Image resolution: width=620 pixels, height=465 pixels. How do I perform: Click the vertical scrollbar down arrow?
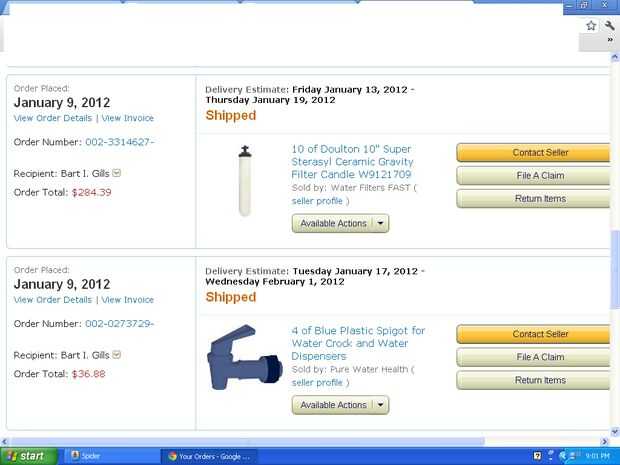[x=615, y=432]
